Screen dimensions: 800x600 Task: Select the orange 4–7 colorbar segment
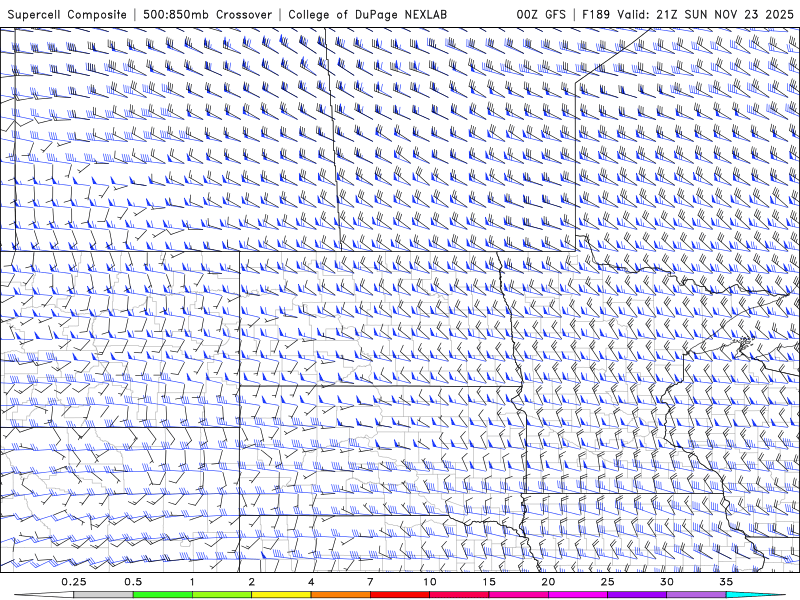pyautogui.click(x=340, y=595)
